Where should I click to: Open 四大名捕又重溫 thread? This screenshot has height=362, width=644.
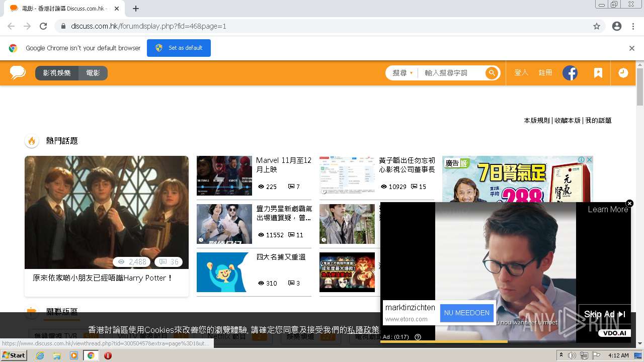click(281, 257)
